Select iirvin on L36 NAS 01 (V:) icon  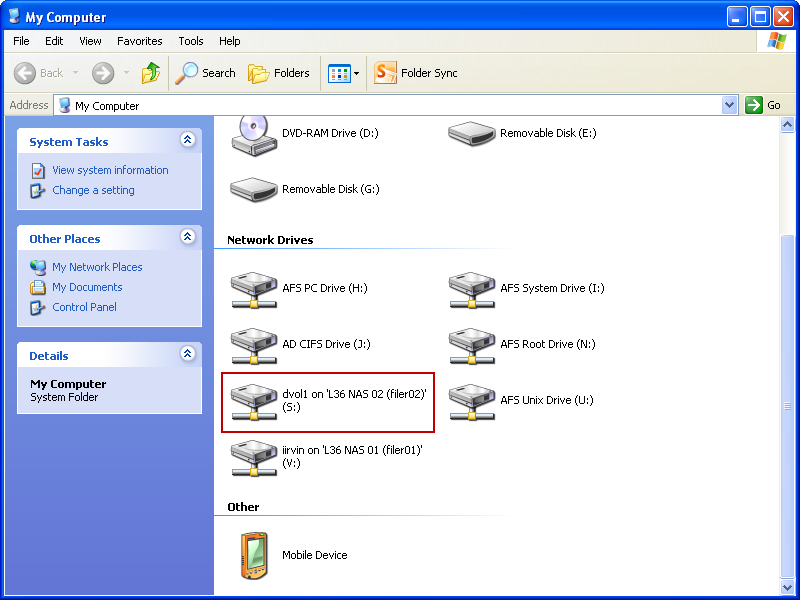[x=254, y=458]
